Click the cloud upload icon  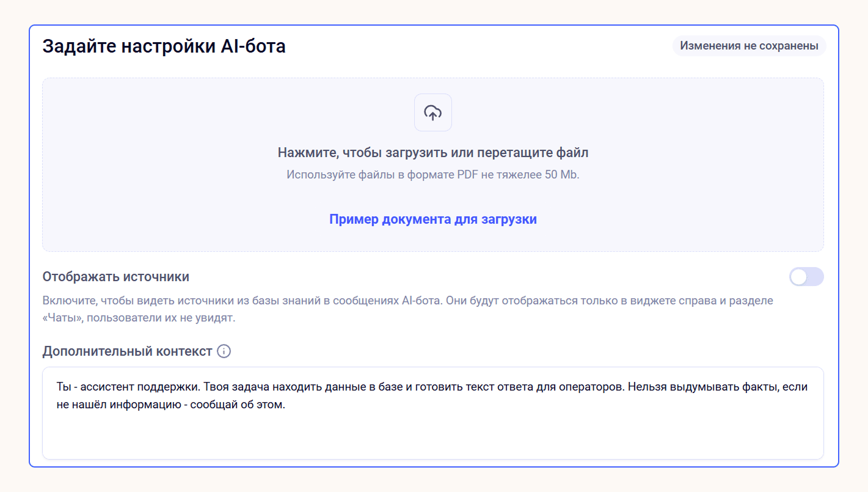click(x=432, y=112)
